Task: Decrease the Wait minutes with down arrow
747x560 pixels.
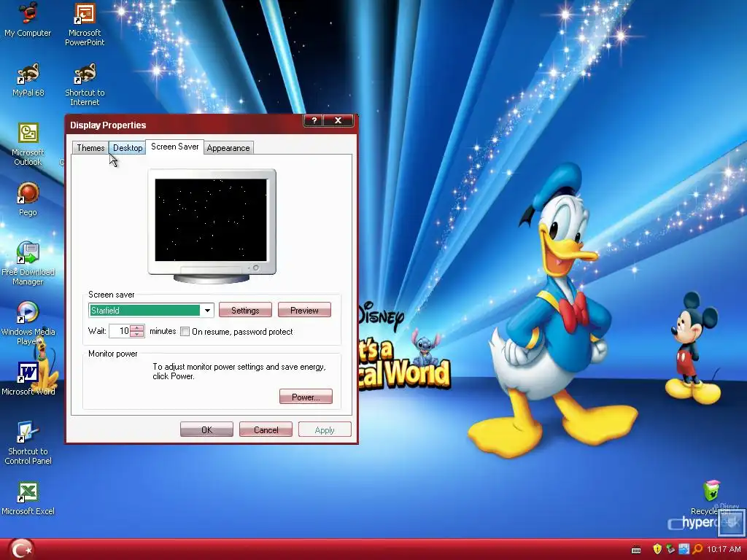Action: [137, 334]
